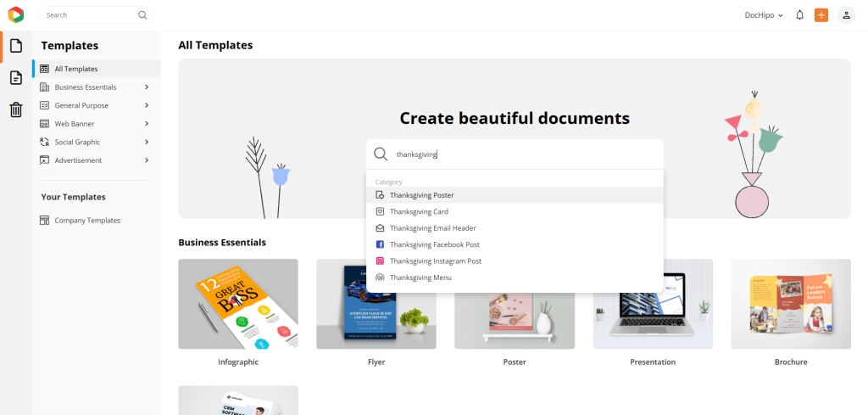Click the Web Banner sidebar icon
This screenshot has width=868, height=415.
point(44,124)
